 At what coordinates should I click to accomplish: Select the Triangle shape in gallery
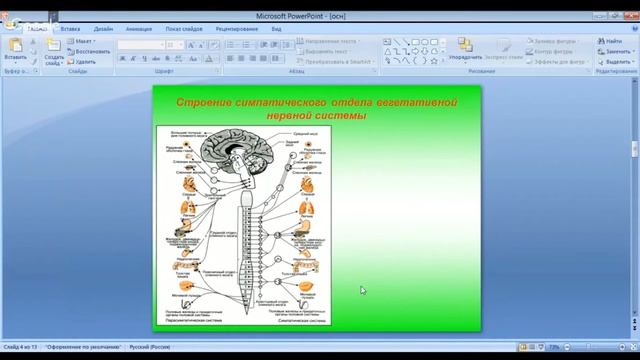pyautogui.click(x=387, y=52)
